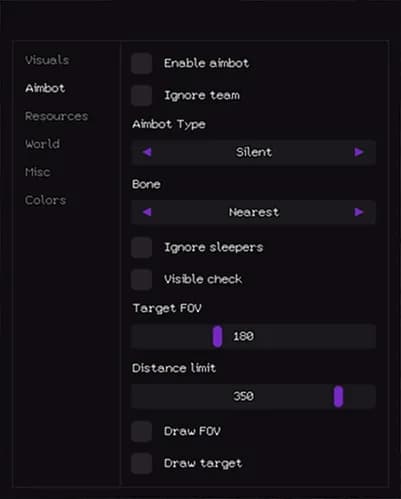
Task: Select the Colors tab
Action: (45, 200)
